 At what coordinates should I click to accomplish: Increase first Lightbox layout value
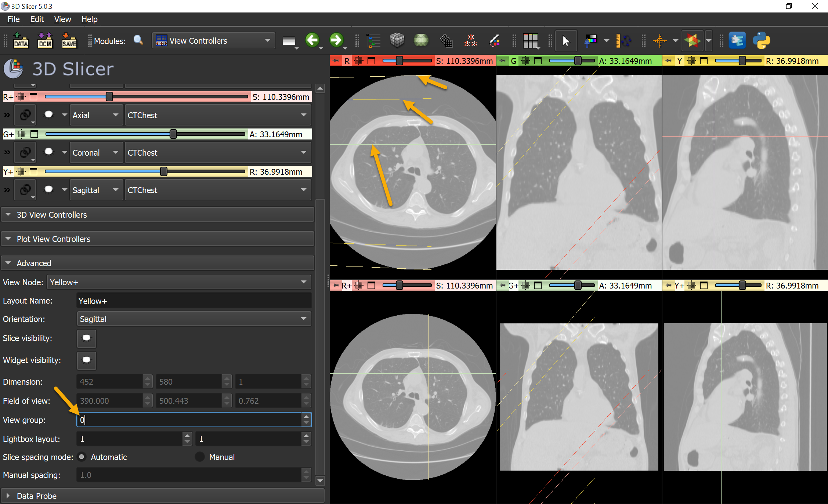pos(187,435)
